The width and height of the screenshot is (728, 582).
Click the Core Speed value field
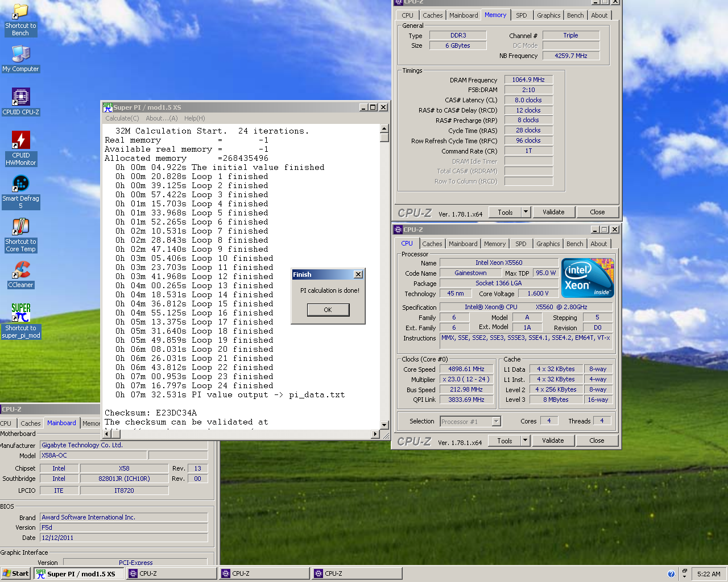pos(466,369)
